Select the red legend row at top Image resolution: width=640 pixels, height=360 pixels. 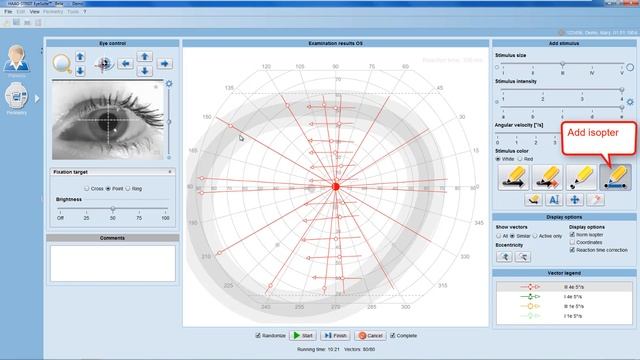click(x=564, y=287)
